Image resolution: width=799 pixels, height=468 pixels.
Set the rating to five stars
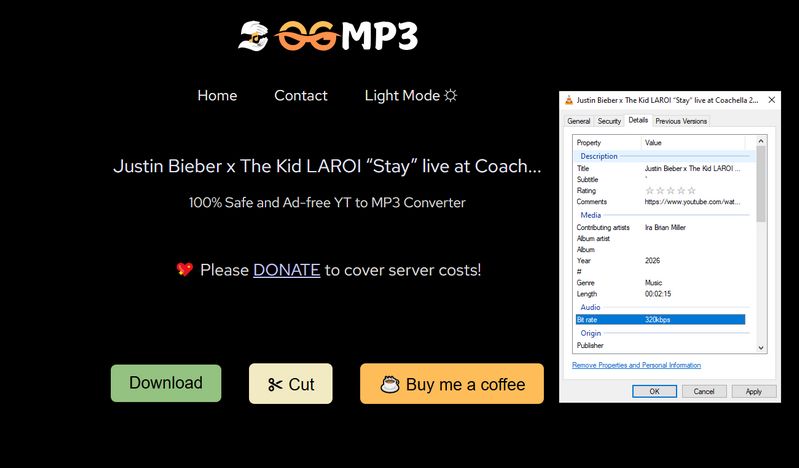click(691, 191)
